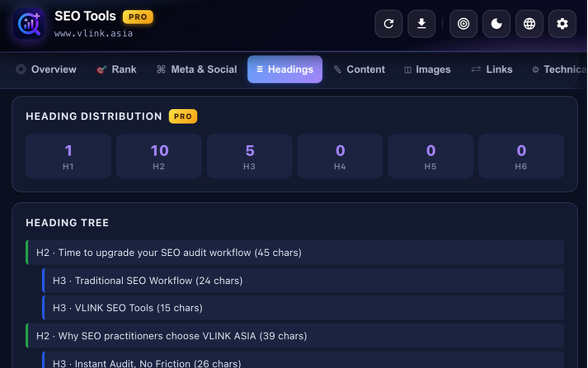Click the H4 count card showing 0
Screen dimensions: 588x368
coord(340,156)
